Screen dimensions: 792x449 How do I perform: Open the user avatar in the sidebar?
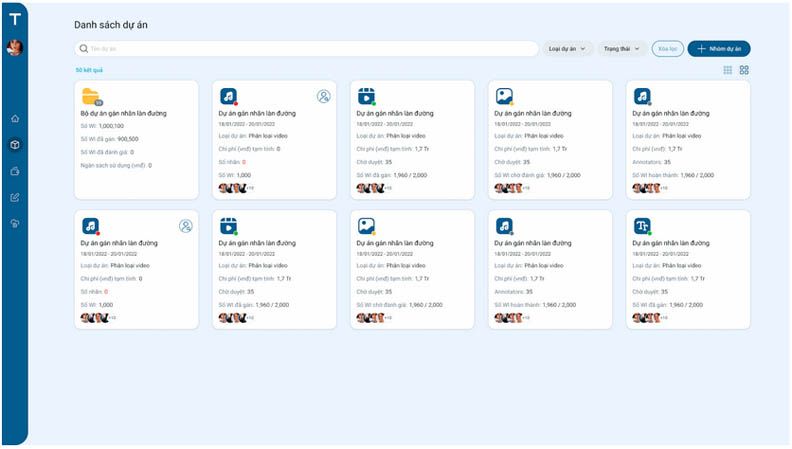15,47
